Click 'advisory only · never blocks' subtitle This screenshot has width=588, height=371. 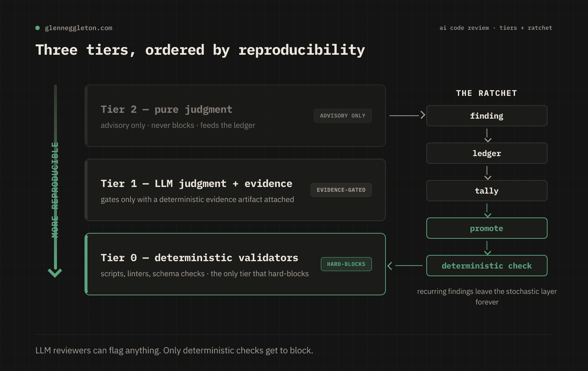click(178, 125)
